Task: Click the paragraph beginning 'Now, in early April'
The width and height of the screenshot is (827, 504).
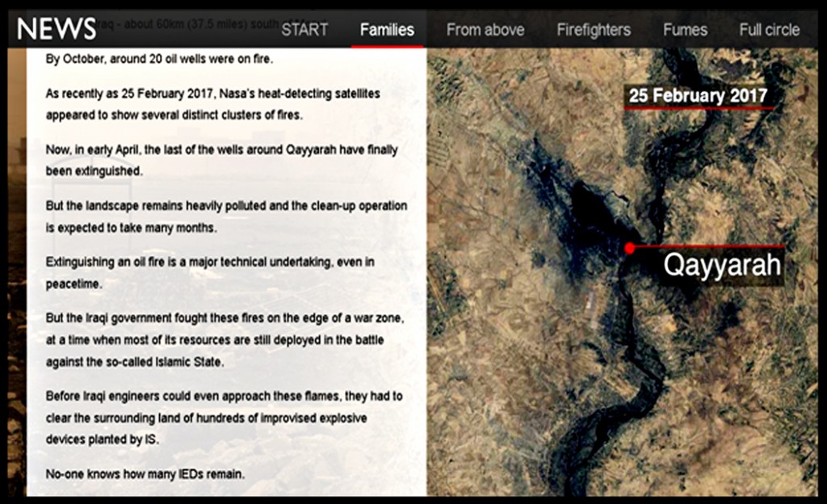Action: click(x=221, y=160)
